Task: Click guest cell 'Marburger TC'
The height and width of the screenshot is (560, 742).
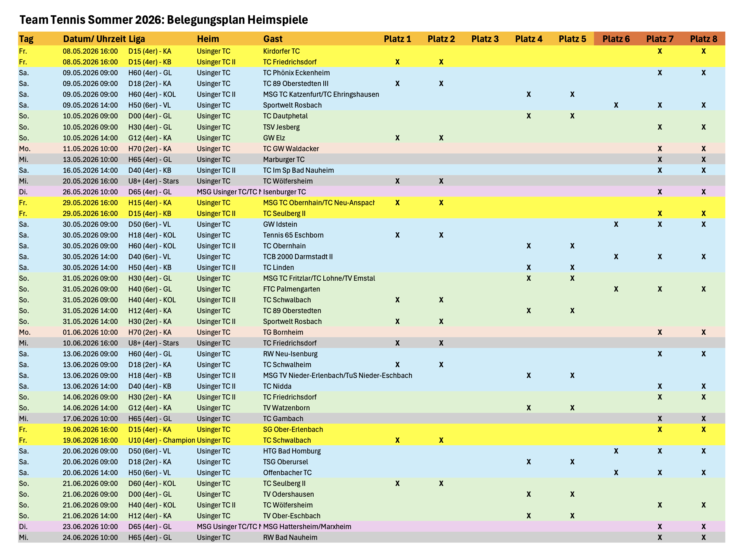Action: pyautogui.click(x=284, y=159)
